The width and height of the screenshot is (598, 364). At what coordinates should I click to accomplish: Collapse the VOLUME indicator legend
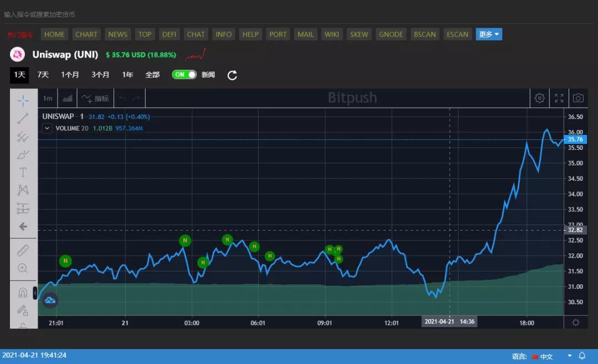47,128
